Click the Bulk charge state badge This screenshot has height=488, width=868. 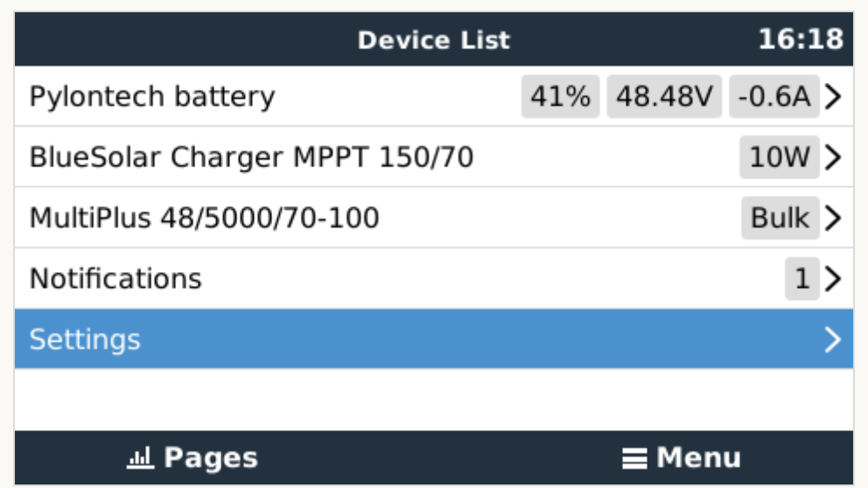[780, 218]
